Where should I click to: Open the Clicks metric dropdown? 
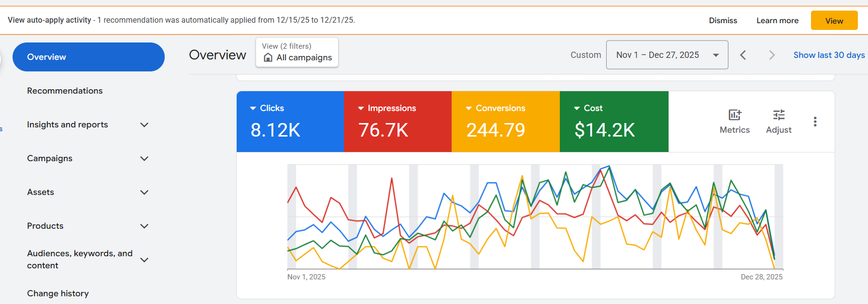pyautogui.click(x=253, y=108)
